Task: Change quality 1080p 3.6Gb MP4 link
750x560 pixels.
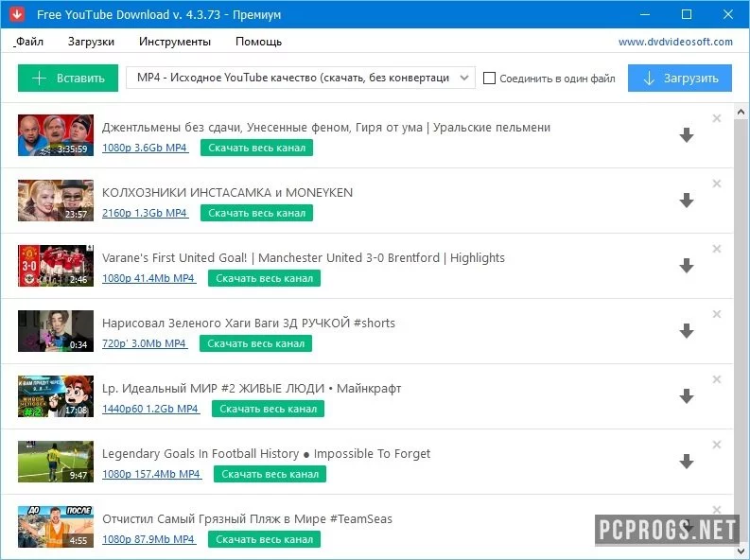Action: [145, 148]
